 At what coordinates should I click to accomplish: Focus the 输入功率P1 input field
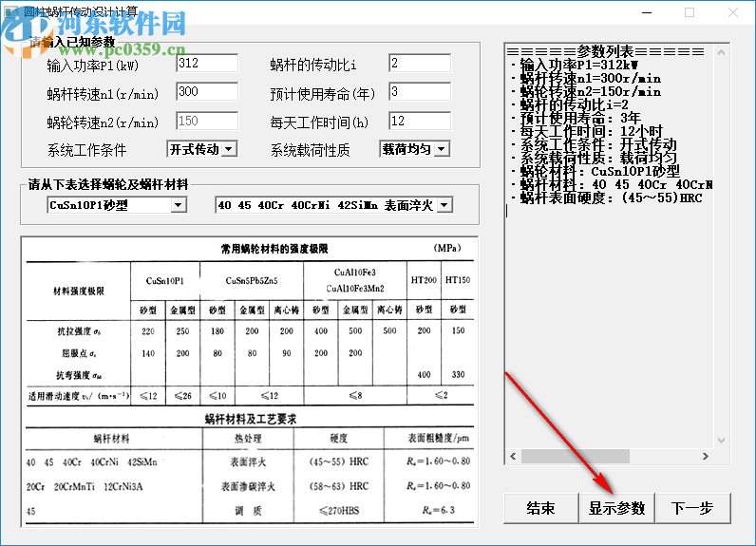[x=207, y=63]
